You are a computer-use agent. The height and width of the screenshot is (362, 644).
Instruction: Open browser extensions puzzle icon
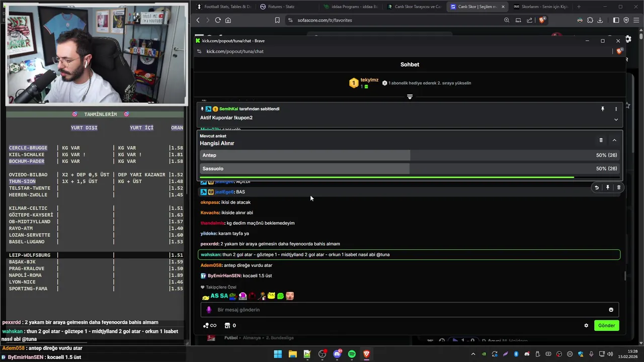[x=590, y=20]
